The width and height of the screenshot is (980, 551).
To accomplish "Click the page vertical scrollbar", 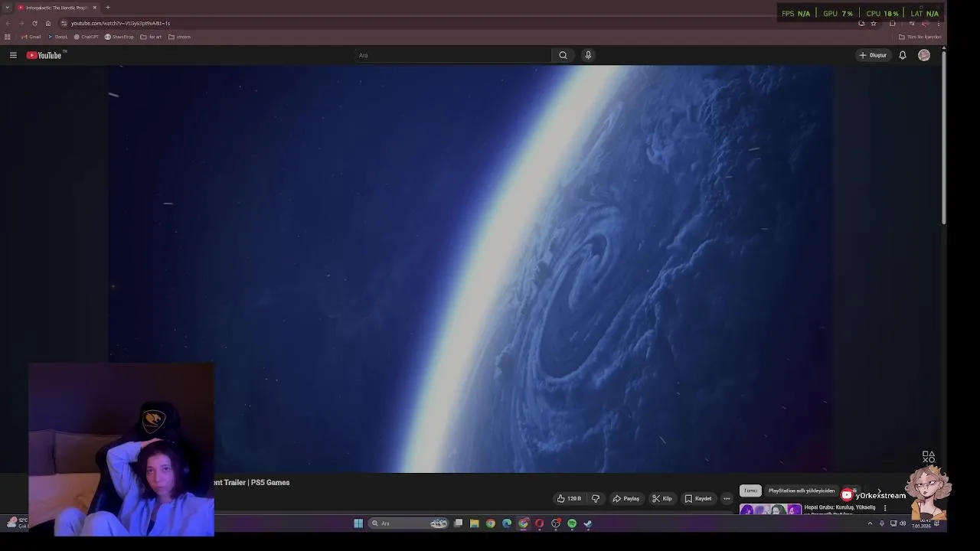I will point(944,136).
